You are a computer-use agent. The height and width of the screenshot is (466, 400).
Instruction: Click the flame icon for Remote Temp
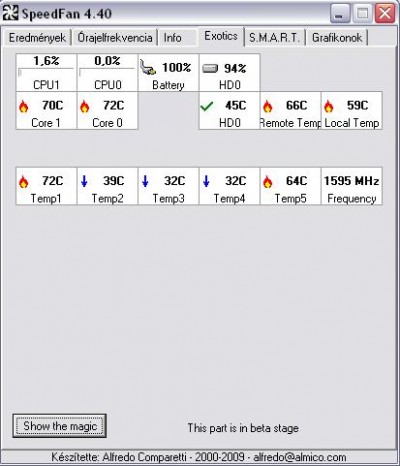tap(268, 106)
